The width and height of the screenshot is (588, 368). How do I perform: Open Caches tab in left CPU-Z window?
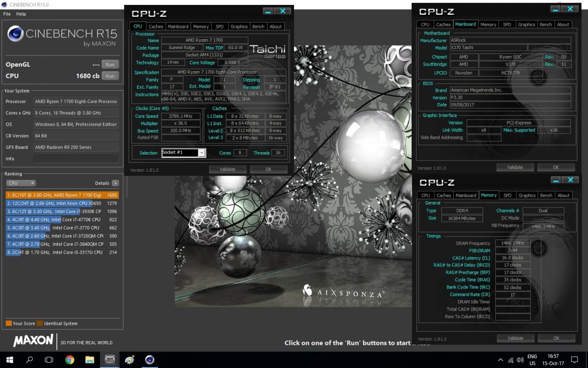pos(156,26)
